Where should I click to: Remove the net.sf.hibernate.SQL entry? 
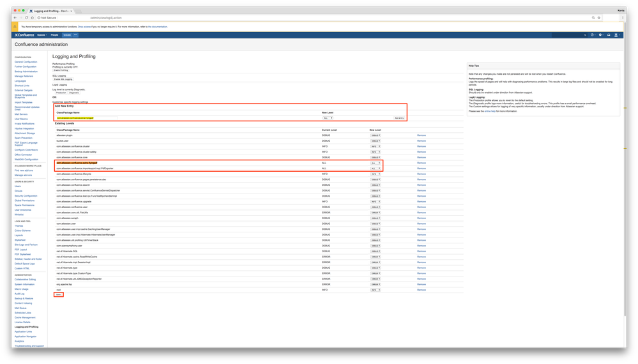pyautogui.click(x=422, y=252)
